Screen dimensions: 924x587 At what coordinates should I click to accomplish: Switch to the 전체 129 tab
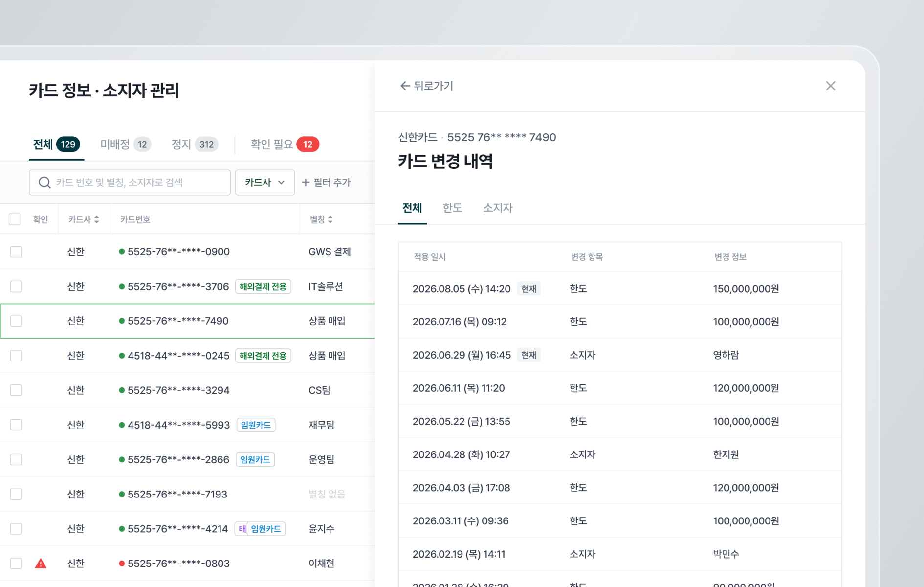click(x=56, y=144)
